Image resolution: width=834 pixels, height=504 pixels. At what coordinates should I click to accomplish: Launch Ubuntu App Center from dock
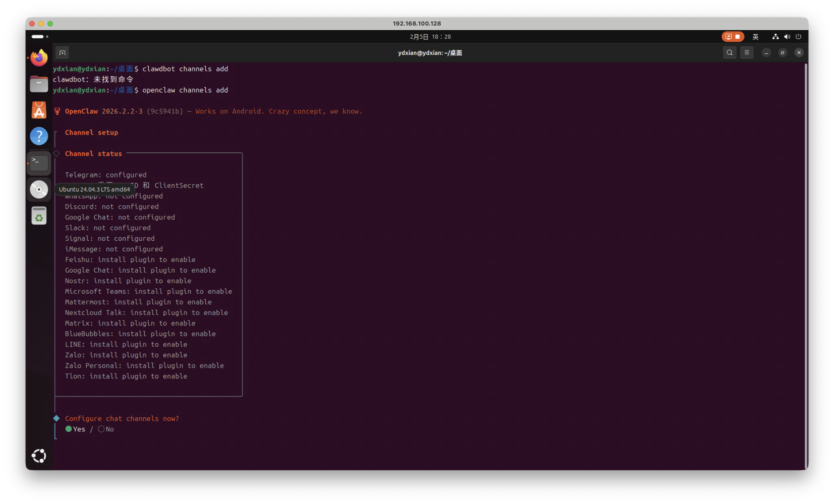point(39,110)
